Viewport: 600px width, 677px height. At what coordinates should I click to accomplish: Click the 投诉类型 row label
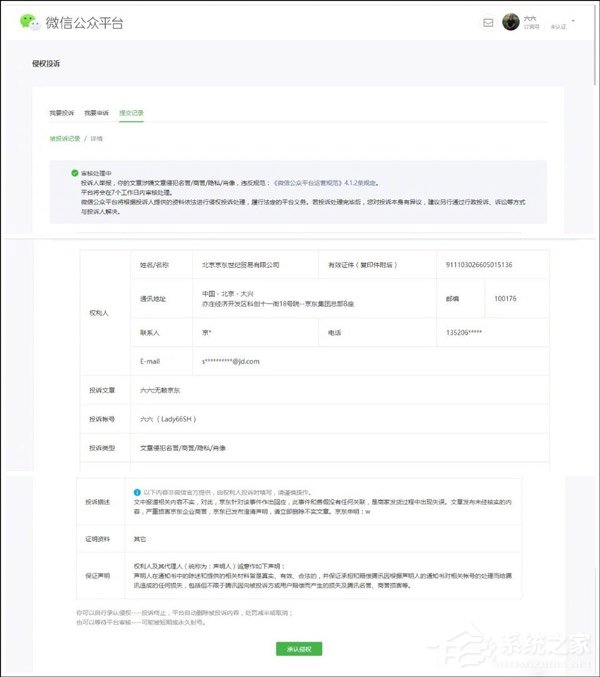[x=102, y=448]
